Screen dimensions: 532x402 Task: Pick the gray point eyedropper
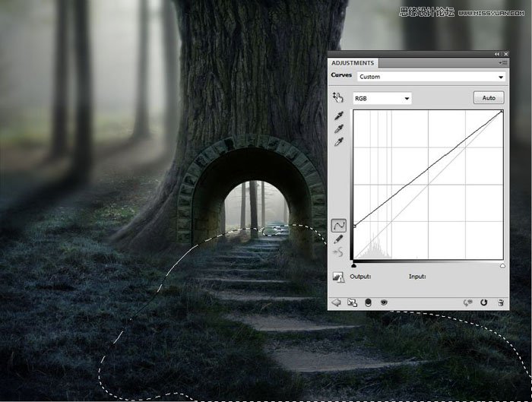(x=339, y=128)
